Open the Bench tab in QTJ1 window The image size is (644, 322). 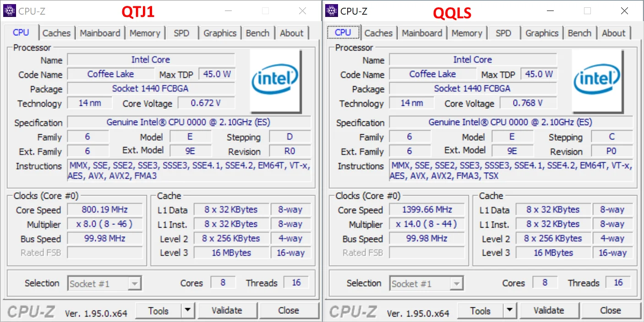[x=257, y=33]
